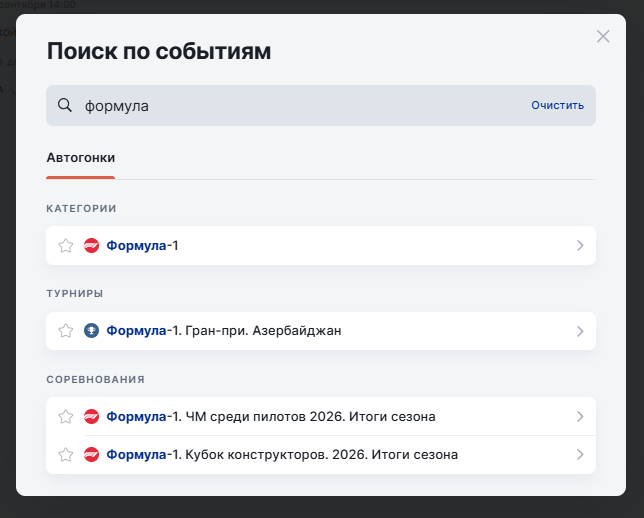
Task: Favorite Гран-при Азербайджан star
Action: (x=65, y=331)
